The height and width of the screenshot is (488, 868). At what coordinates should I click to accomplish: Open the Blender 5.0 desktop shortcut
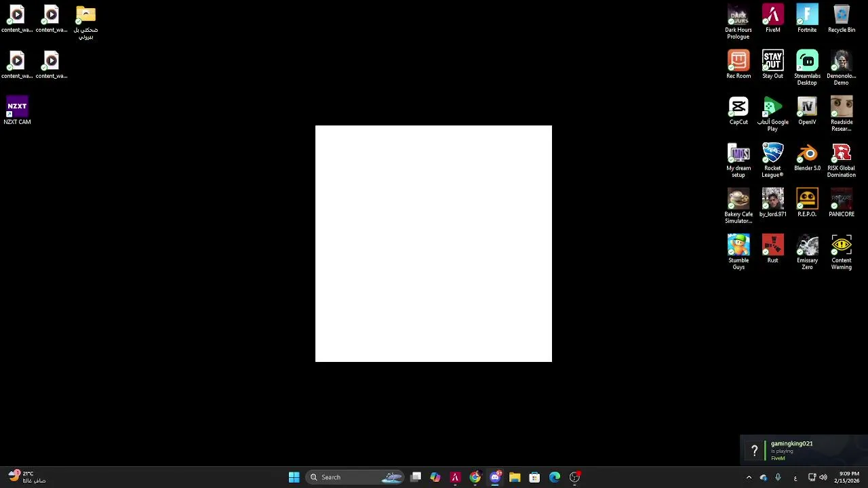click(807, 157)
